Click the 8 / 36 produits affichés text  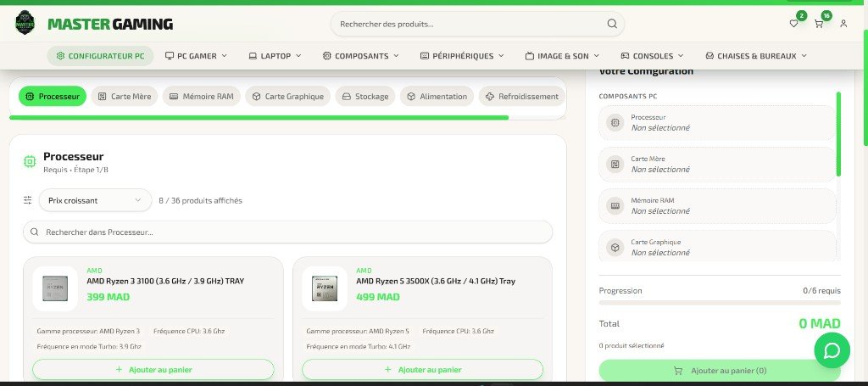200,200
